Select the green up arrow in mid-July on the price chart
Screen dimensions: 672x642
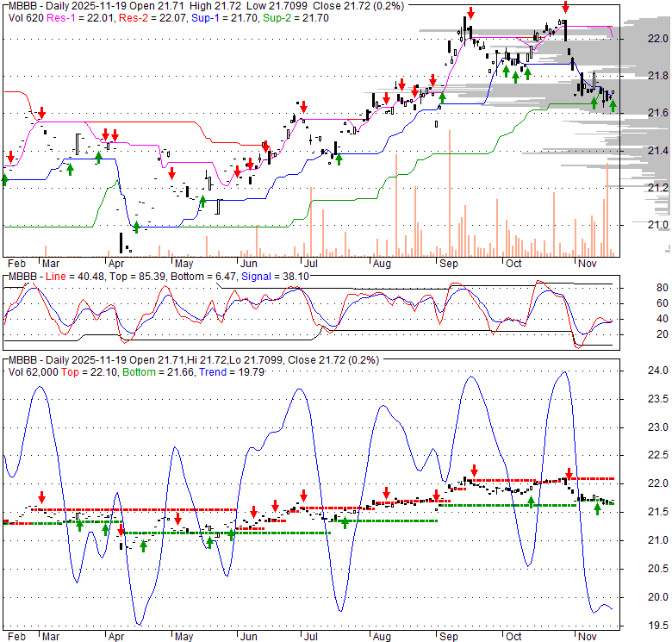point(338,158)
